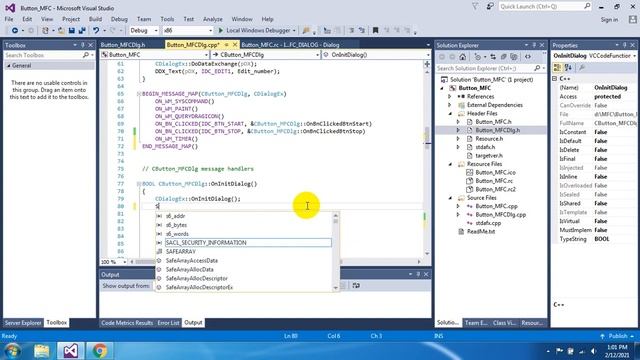Click the Publish button in status bar

[x=617, y=336]
